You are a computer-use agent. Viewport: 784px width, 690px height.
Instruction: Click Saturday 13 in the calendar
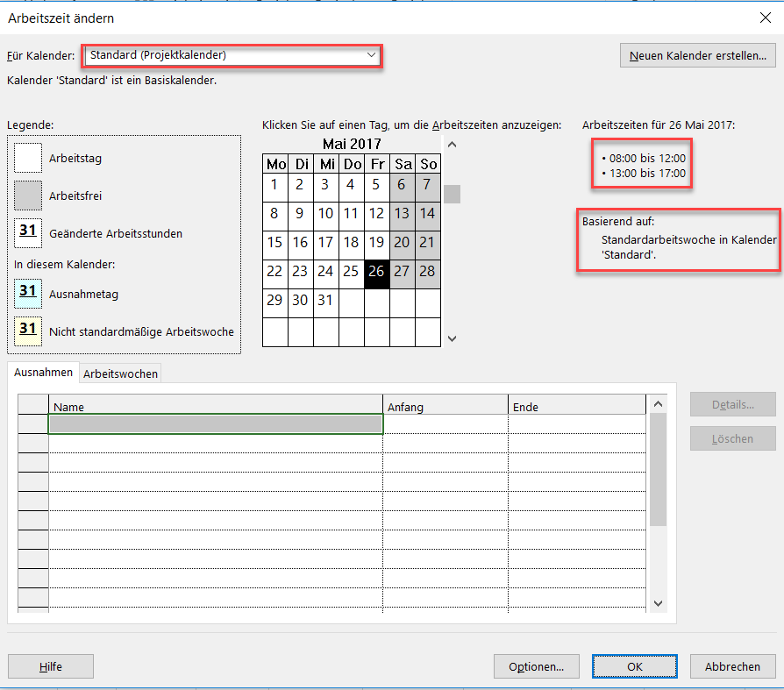click(402, 213)
